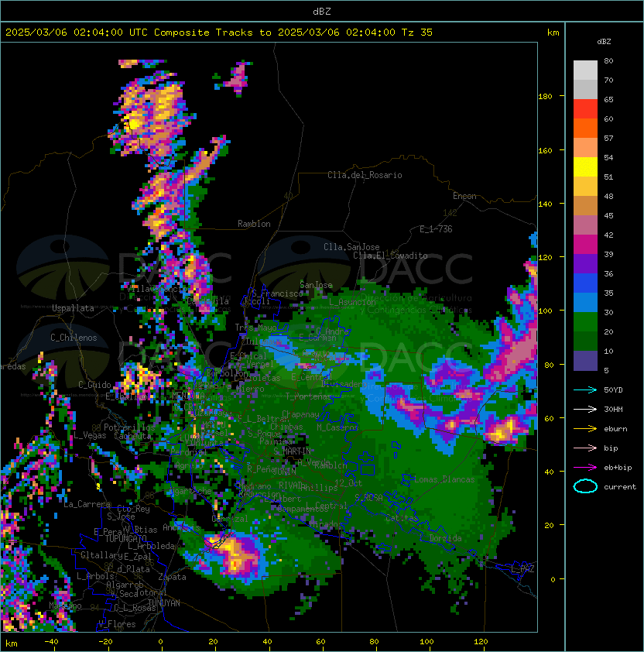Click the '120' tick on the bottom km axis
This screenshot has width=644, height=652.
pos(480,642)
